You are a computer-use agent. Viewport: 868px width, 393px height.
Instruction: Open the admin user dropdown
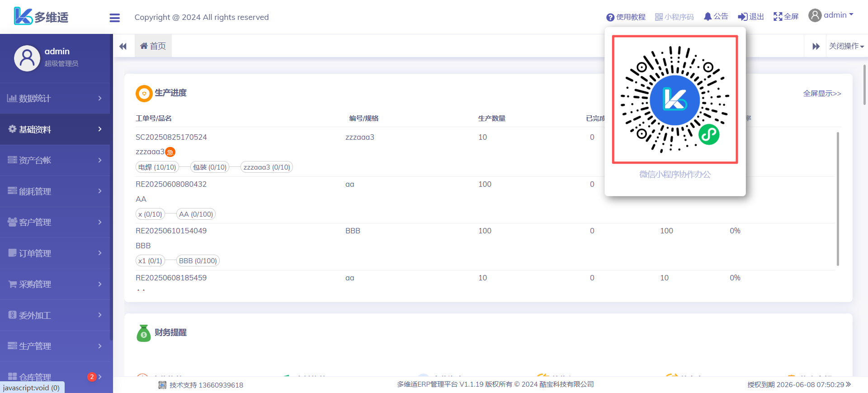point(831,15)
